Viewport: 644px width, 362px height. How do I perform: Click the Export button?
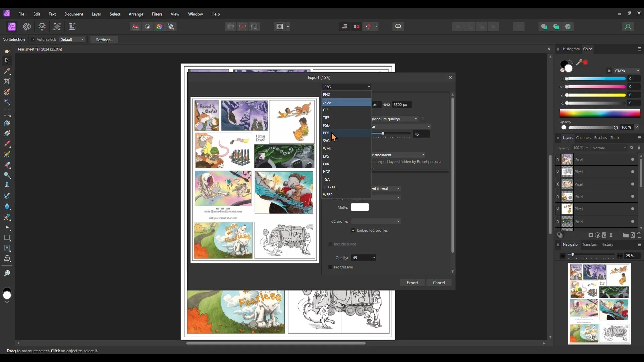(412, 283)
